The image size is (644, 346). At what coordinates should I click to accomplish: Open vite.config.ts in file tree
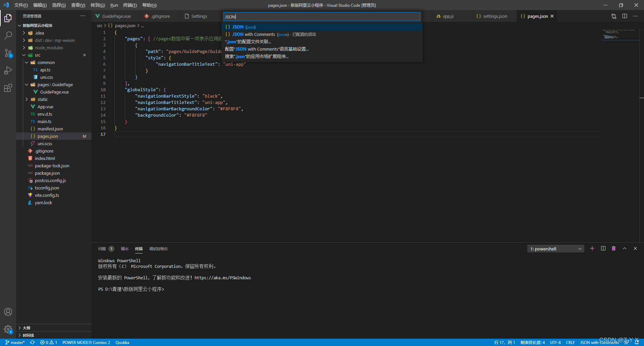click(x=47, y=195)
